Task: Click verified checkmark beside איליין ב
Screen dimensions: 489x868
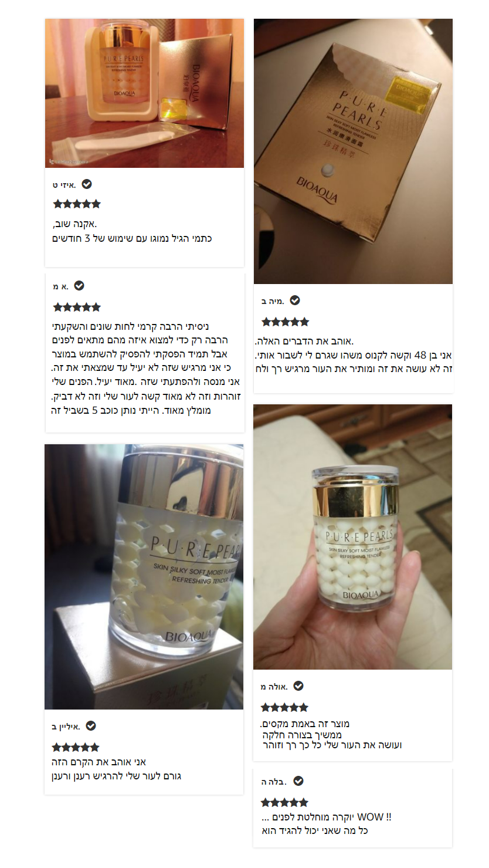Action: point(91,726)
